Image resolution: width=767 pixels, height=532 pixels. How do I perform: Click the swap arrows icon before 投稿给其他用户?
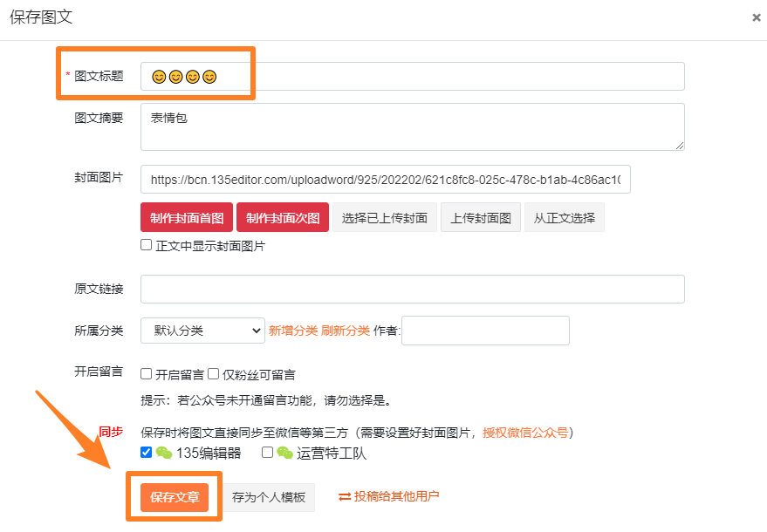tap(345, 496)
